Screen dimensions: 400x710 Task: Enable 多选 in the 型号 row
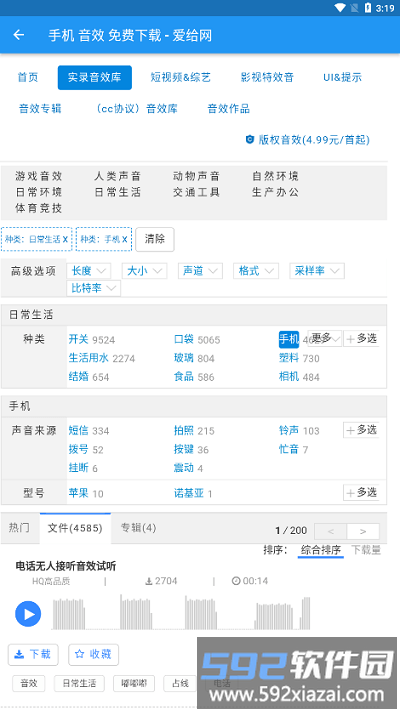[361, 492]
